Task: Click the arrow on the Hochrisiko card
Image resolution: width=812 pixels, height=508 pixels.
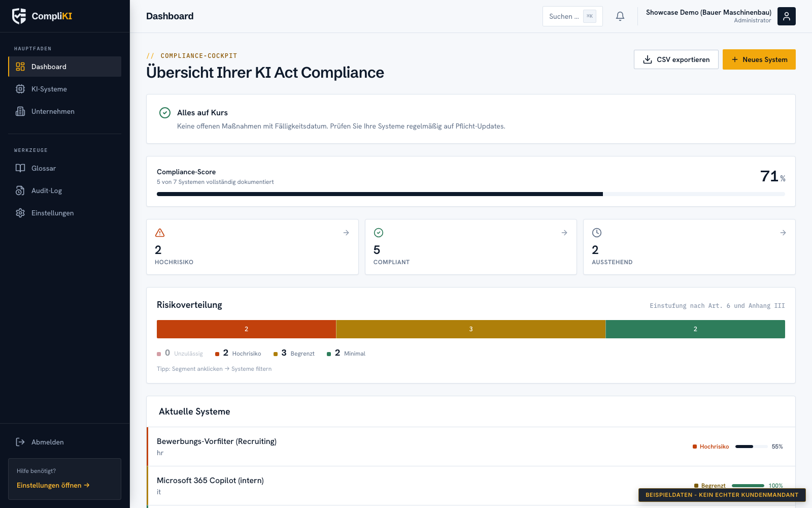Action: coord(346,233)
